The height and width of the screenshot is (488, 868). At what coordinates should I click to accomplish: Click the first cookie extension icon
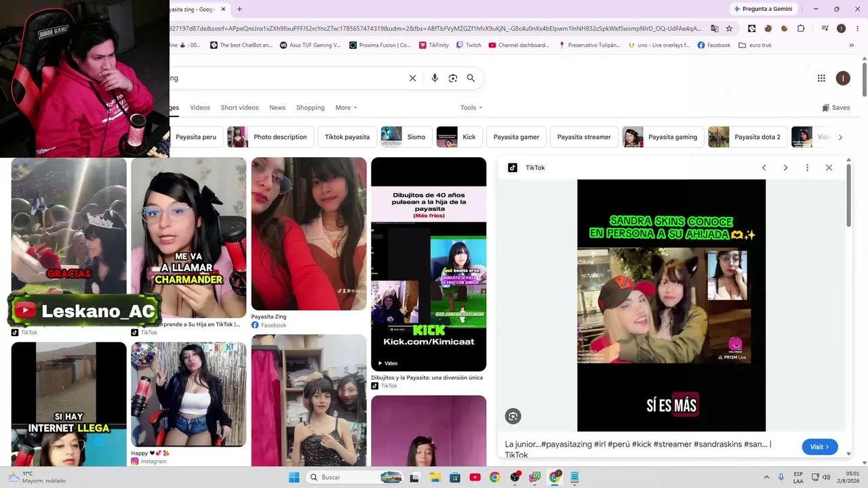tap(768, 28)
